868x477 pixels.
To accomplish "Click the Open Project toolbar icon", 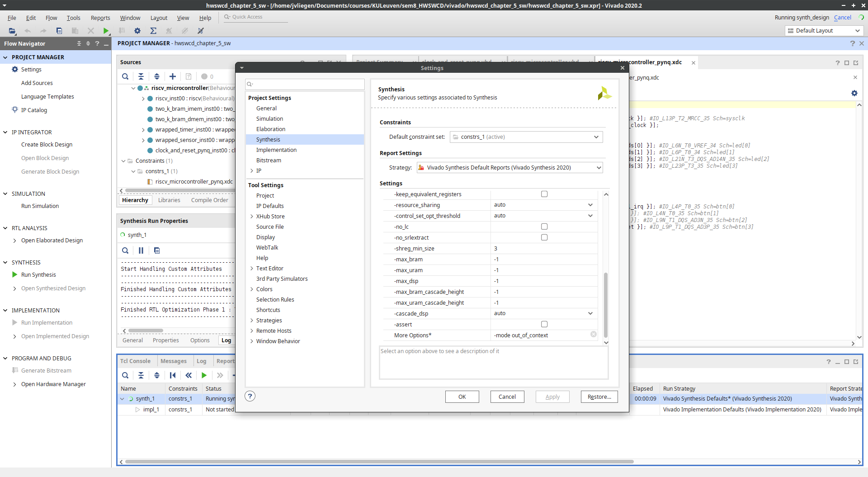I will tap(12, 31).
